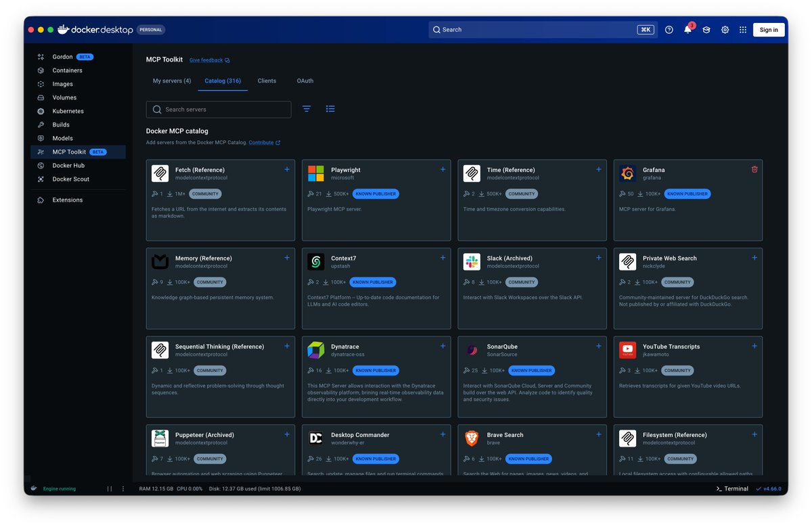The height and width of the screenshot is (527, 812).
Task: Add the Fetch (Reference) server with plus icon
Action: click(287, 169)
